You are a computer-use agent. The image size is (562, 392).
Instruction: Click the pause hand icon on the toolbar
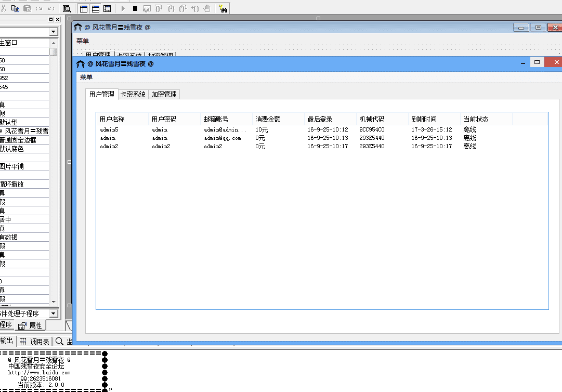tap(207, 8)
